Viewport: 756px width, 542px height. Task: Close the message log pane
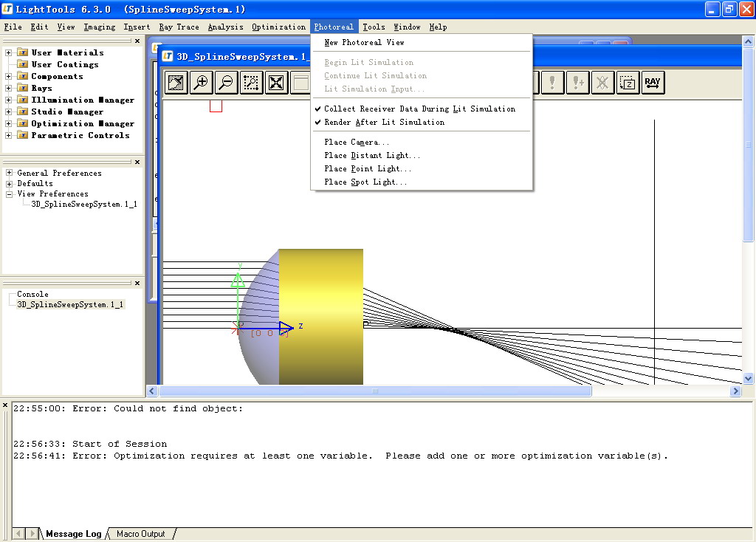5,405
